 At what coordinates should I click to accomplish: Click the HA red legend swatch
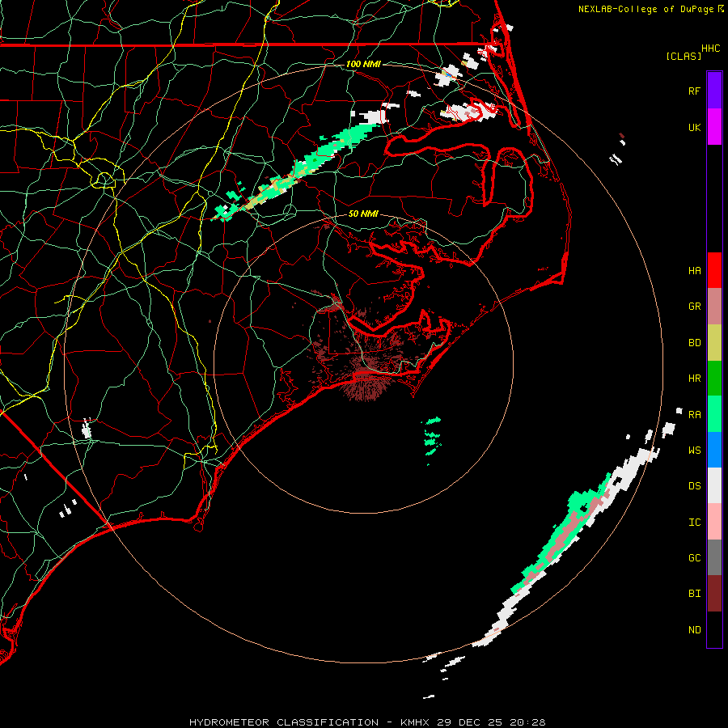[x=714, y=270]
